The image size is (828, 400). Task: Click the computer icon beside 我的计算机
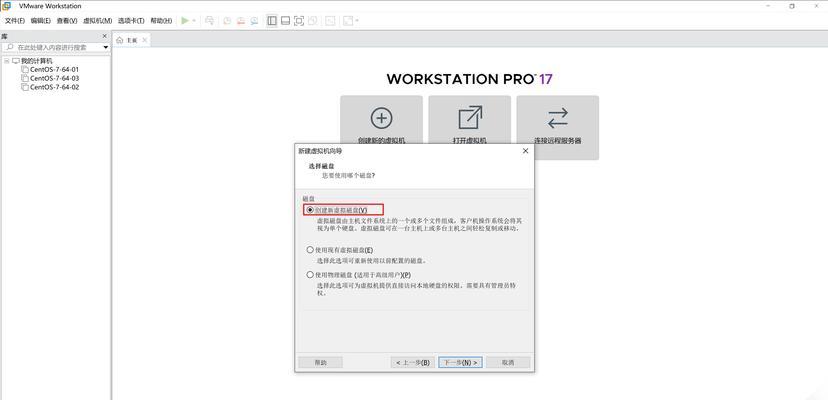pyautogui.click(x=15, y=61)
